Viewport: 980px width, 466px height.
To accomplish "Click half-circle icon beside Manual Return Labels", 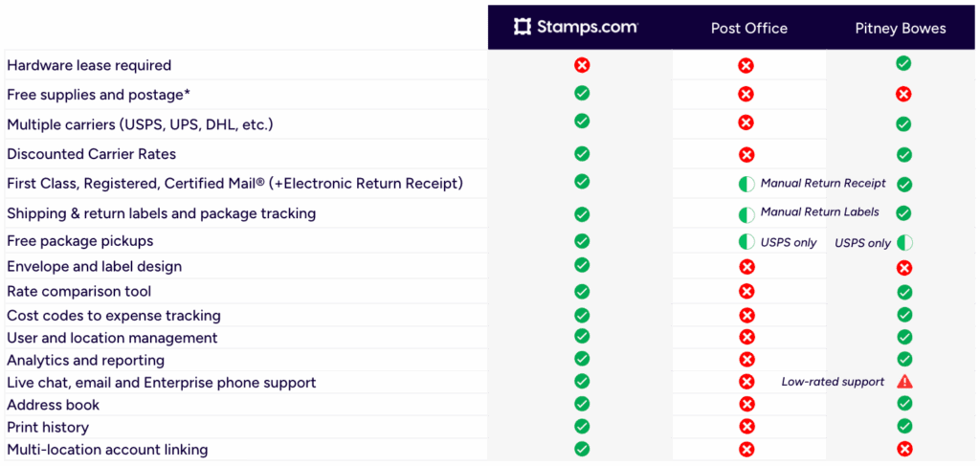I will click(x=746, y=214).
